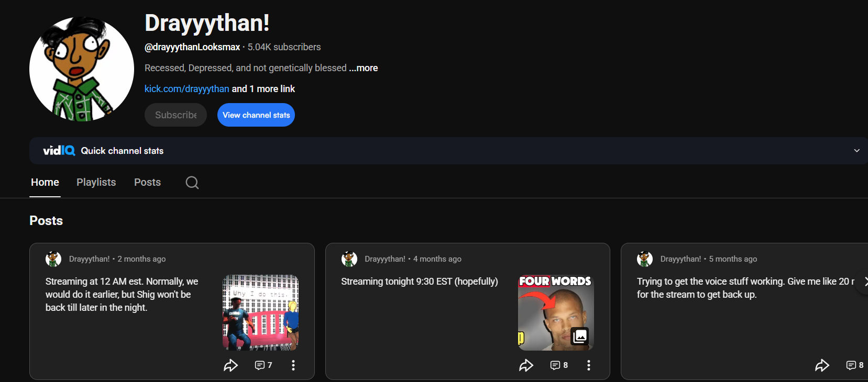Open the kick.com/drayyythan link
This screenshot has height=382, width=868.
186,89
